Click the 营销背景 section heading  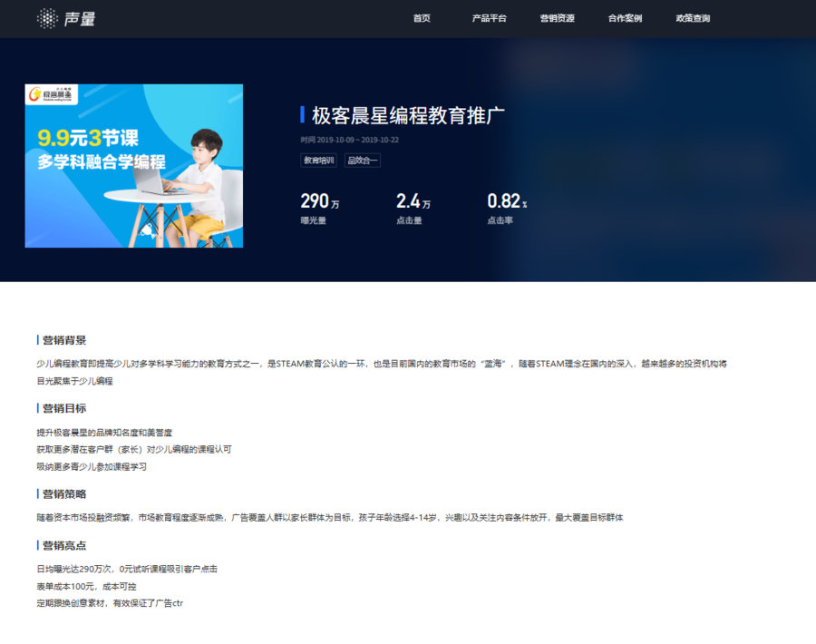click(x=64, y=340)
